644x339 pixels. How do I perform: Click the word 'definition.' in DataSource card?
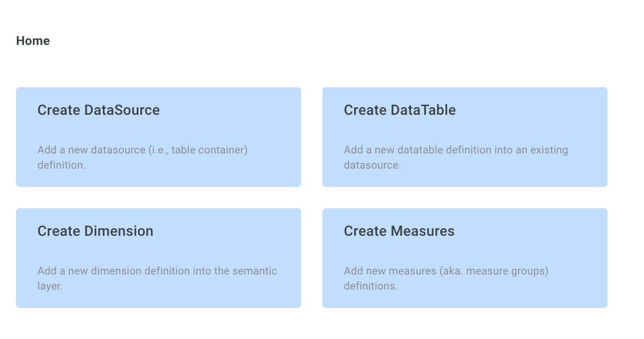click(x=61, y=165)
